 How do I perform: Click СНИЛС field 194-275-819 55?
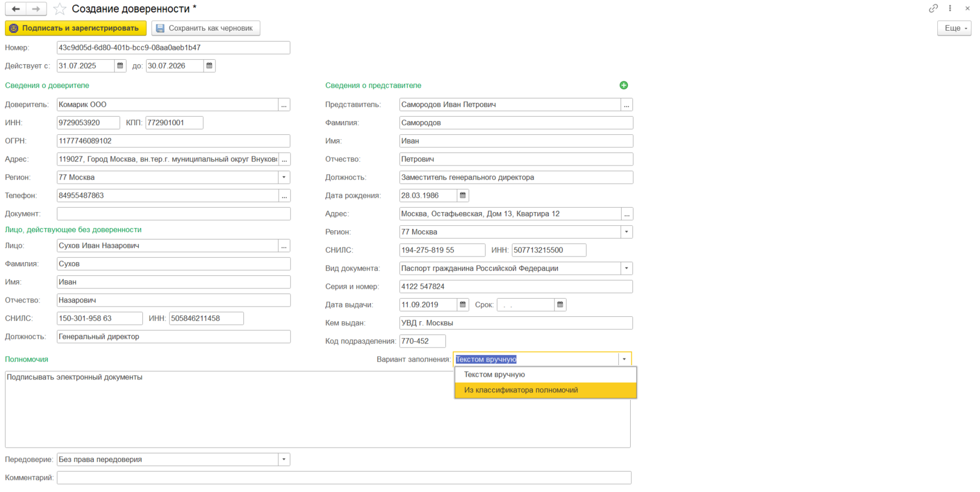443,250
